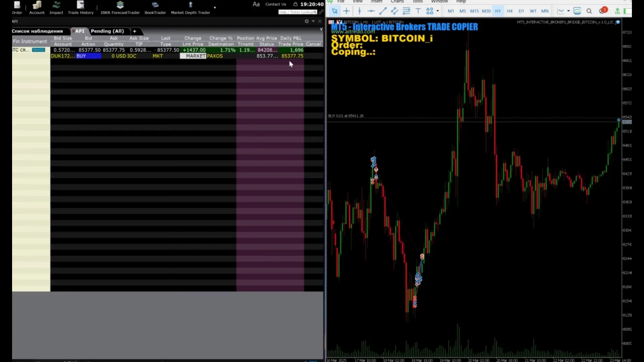644x362 pixels.
Task: Expand the shapes tool dropdown arrow
Action: coord(437,11)
